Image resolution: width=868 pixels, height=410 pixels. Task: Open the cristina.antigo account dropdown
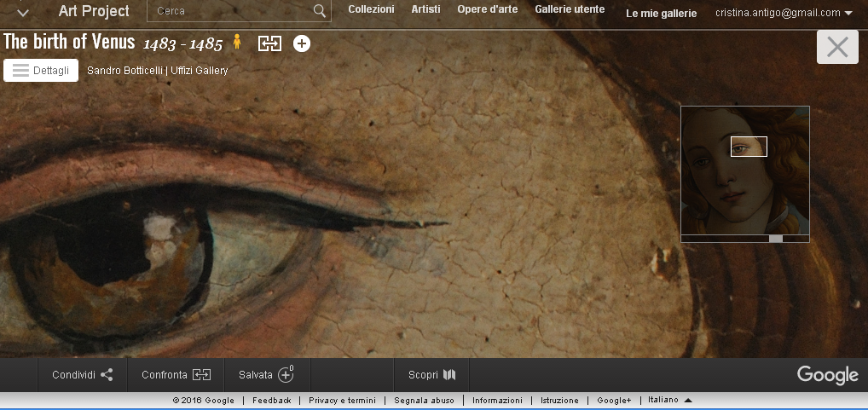[x=784, y=13]
